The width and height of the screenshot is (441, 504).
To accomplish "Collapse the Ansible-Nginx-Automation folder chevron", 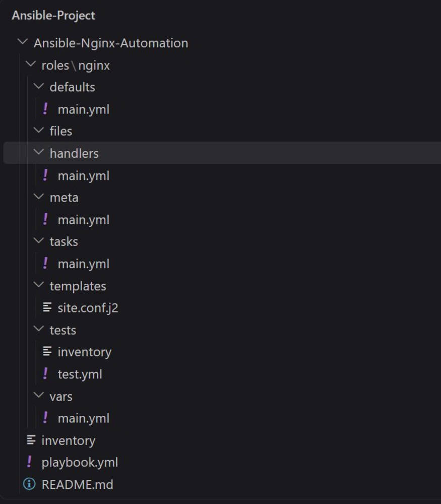I will tap(23, 42).
